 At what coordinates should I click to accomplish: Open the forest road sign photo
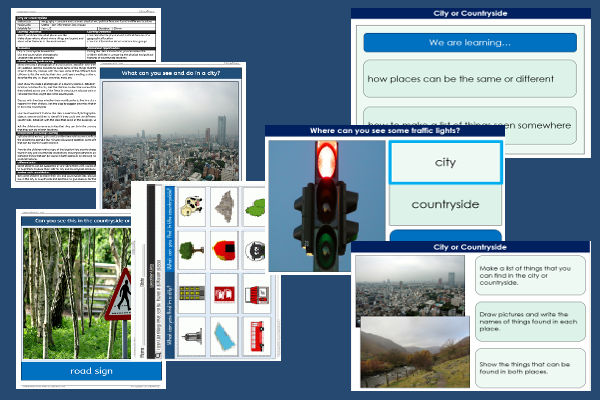pyautogui.click(x=77, y=294)
